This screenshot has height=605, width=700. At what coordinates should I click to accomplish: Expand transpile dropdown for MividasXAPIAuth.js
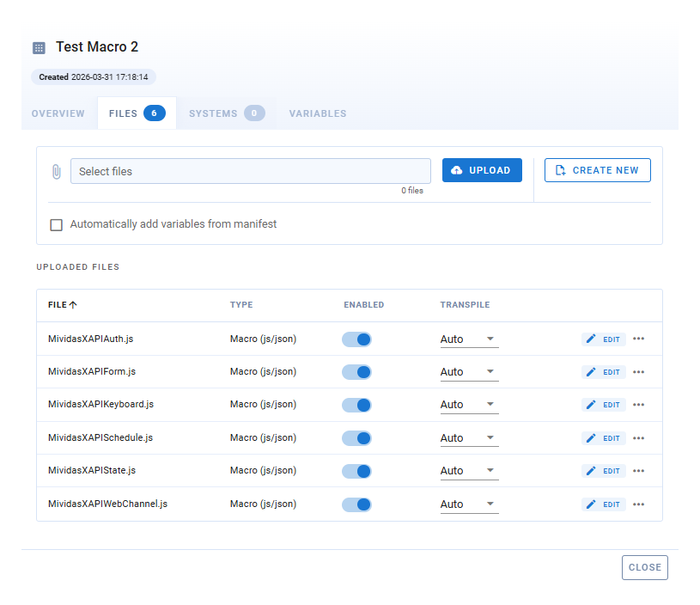pyautogui.click(x=469, y=339)
